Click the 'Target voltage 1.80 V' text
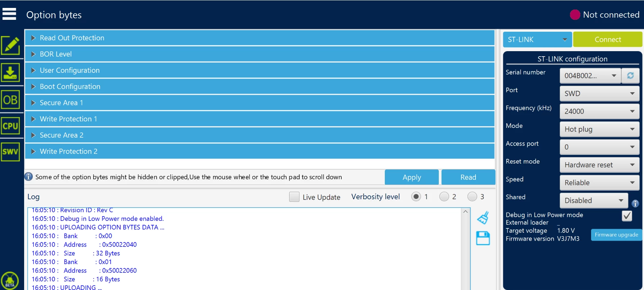 point(540,231)
